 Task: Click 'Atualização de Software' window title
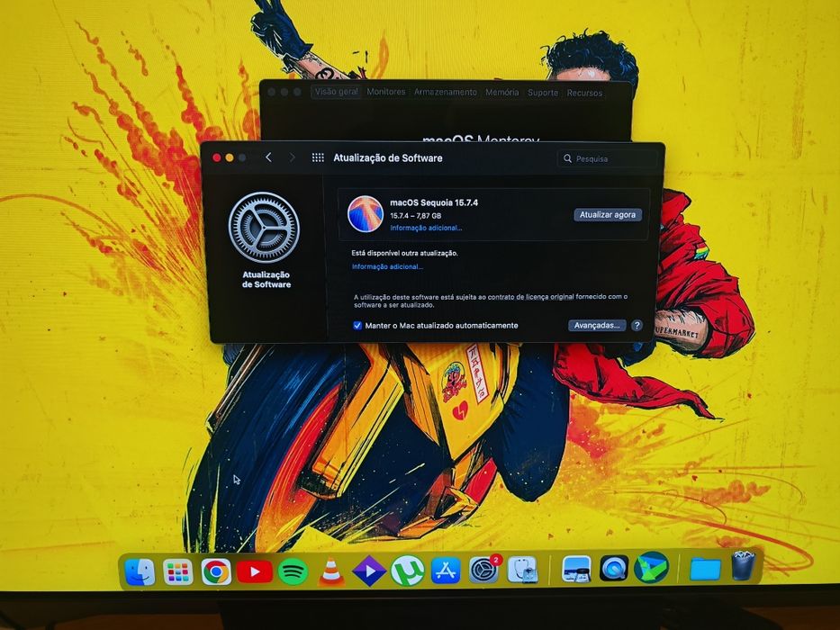pos(388,158)
